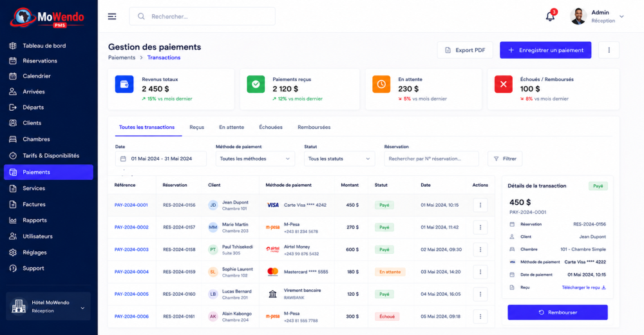Open Calendrier in sidebar
This screenshot has height=335, width=644.
[48, 76]
